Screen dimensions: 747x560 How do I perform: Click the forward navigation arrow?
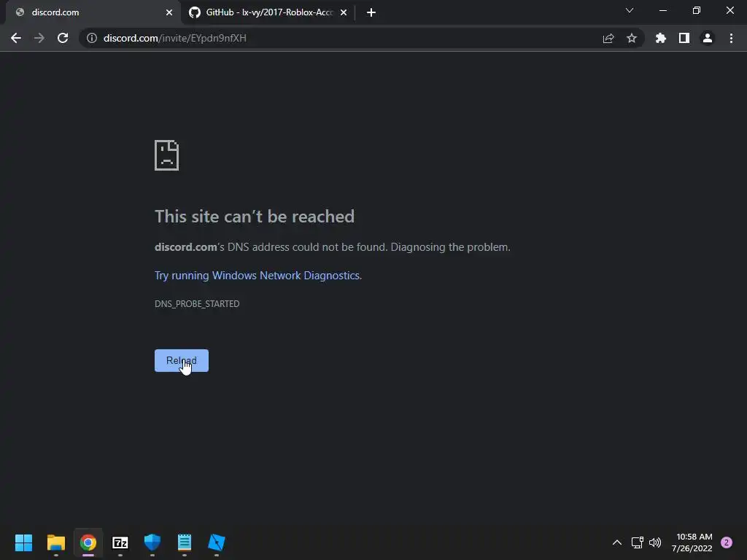(39, 38)
